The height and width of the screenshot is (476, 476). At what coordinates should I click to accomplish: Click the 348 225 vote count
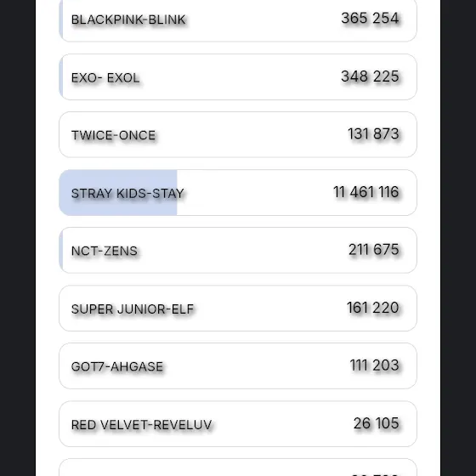coord(370,76)
